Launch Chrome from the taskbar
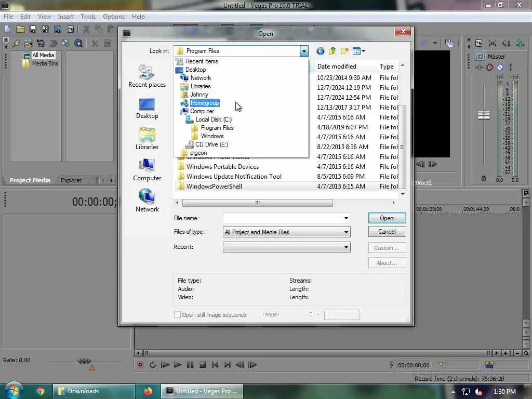This screenshot has width=532, height=399. [x=40, y=391]
